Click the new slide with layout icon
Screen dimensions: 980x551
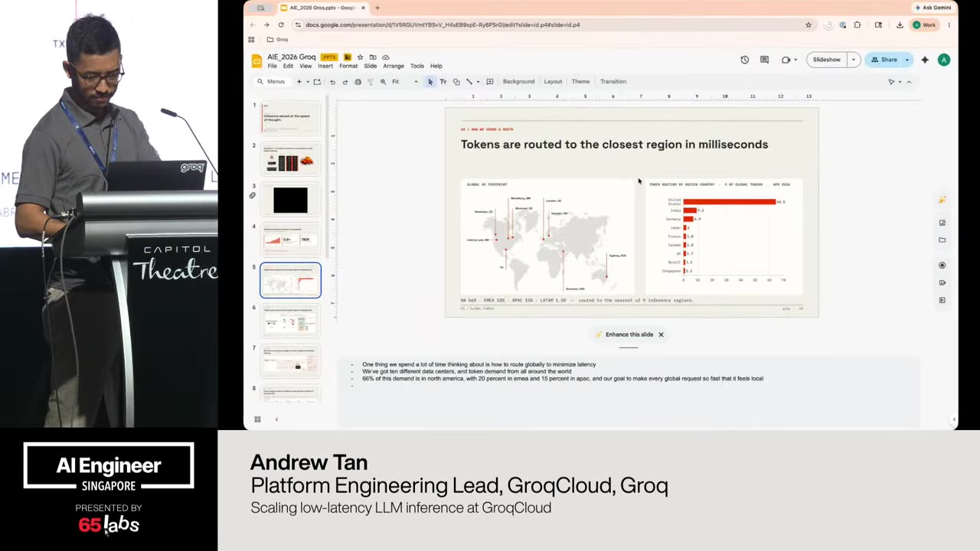(317, 82)
